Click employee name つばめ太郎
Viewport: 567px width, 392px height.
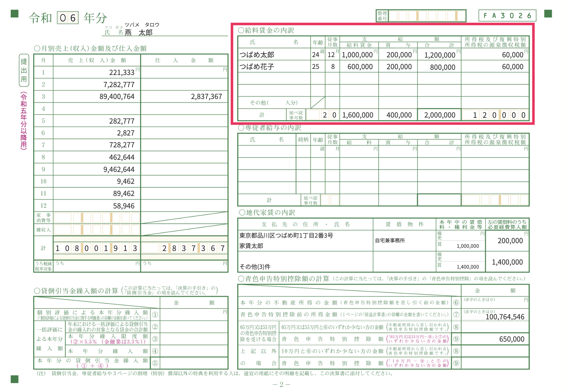point(257,55)
